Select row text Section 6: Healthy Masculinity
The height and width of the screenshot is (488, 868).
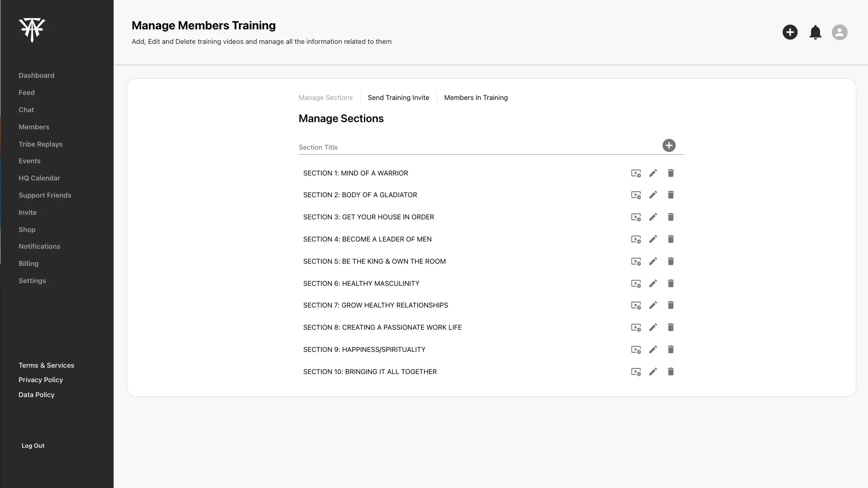click(x=361, y=284)
